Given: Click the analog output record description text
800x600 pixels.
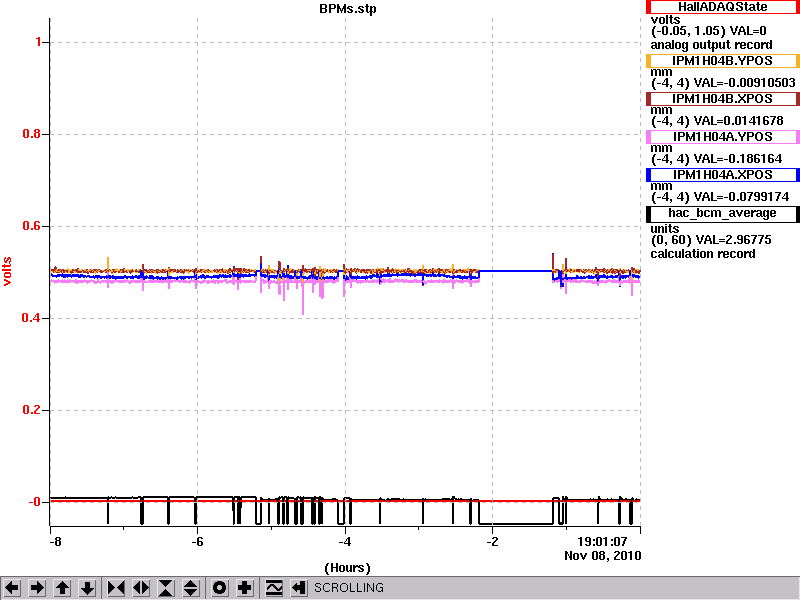Looking at the screenshot, I should 711,45.
